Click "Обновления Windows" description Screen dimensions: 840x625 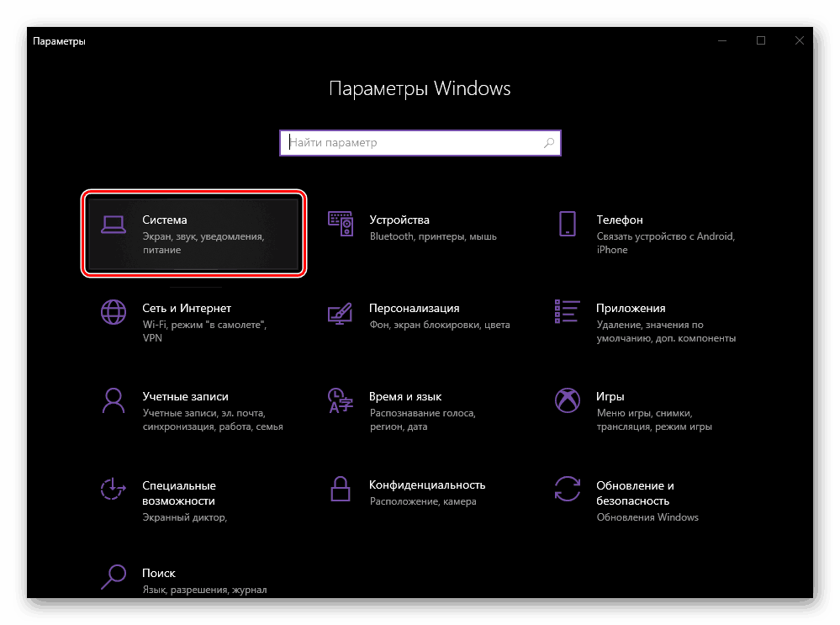[647, 517]
